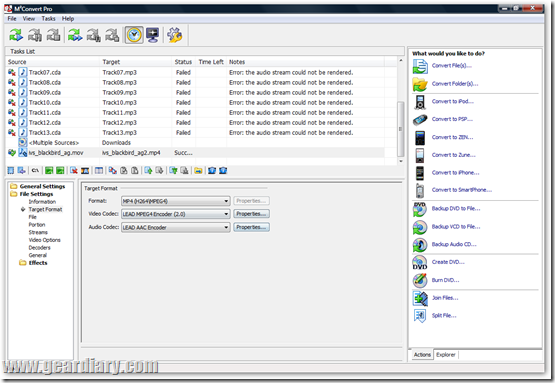The image size is (555, 383).
Task: Switch to the Actions tab
Action: pos(422,355)
